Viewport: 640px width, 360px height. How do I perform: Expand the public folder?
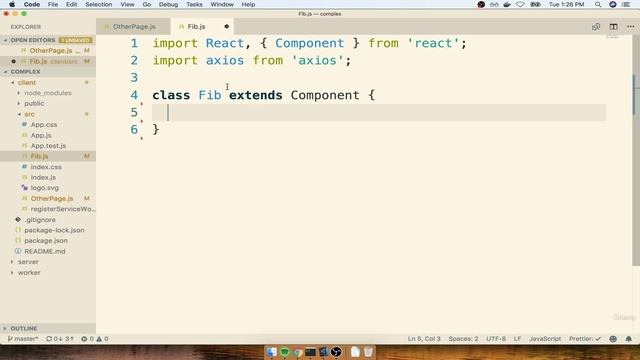[x=34, y=104]
